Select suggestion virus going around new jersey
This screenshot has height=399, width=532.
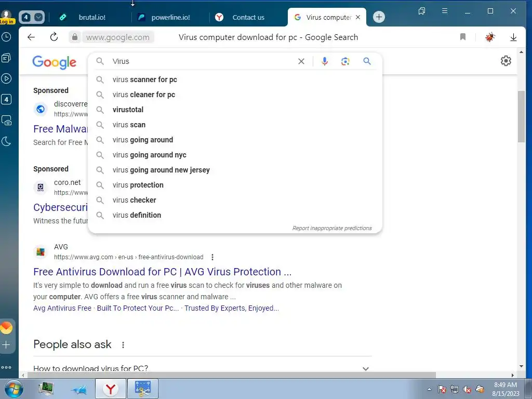coord(235,170)
